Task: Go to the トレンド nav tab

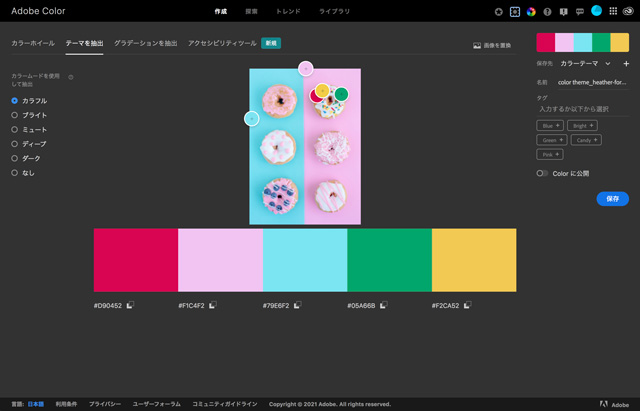Action: 288,11
